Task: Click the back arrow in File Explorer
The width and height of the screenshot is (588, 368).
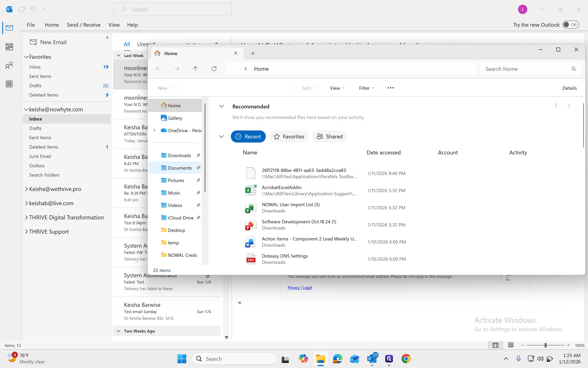Action: point(158,69)
